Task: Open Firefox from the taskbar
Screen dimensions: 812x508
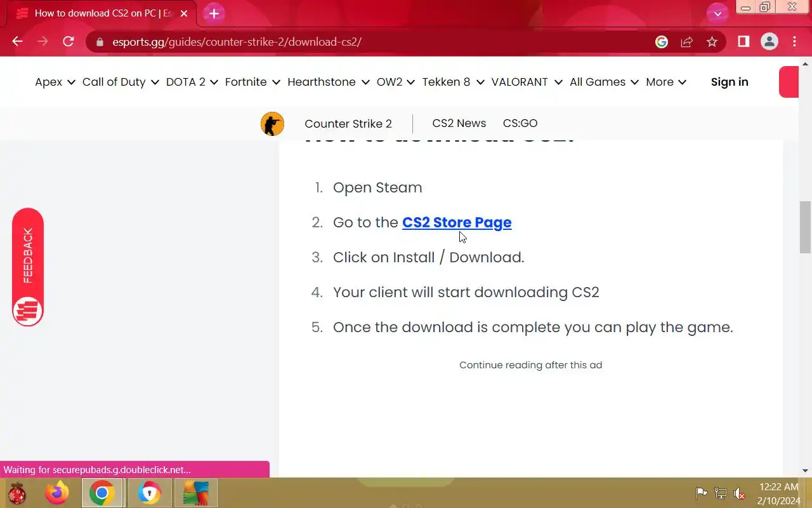Action: click(x=57, y=493)
